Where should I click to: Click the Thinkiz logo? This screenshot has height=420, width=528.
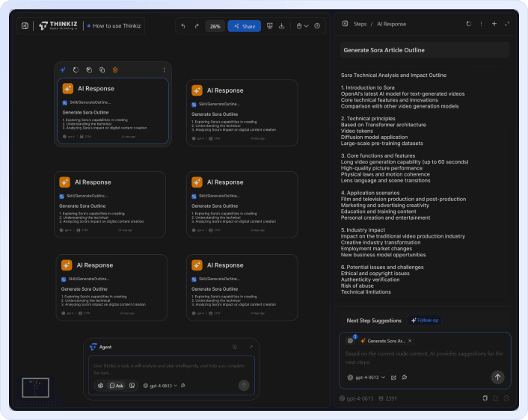coord(58,25)
